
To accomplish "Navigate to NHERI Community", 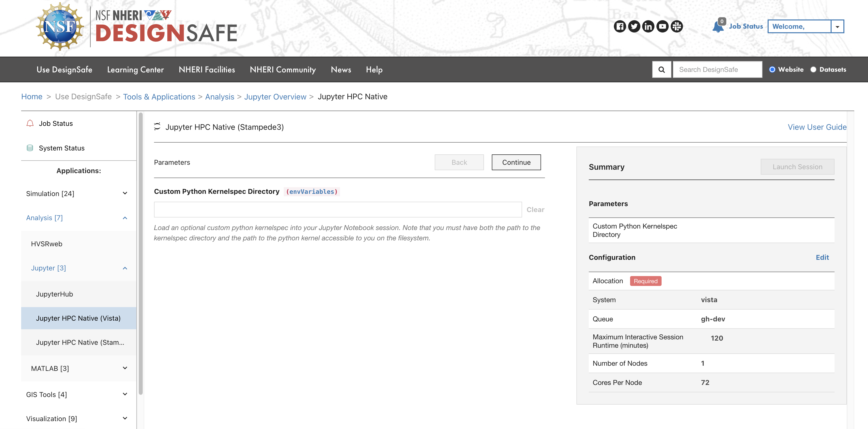I will (x=283, y=69).
